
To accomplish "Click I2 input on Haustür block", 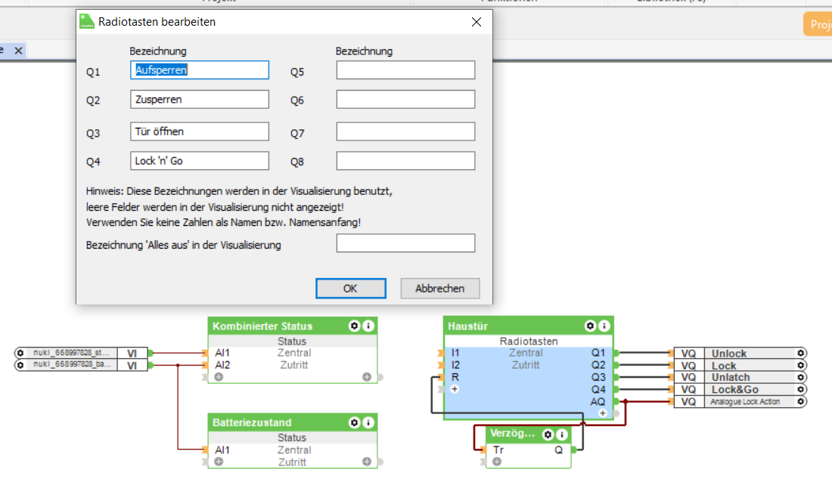I will [455, 365].
